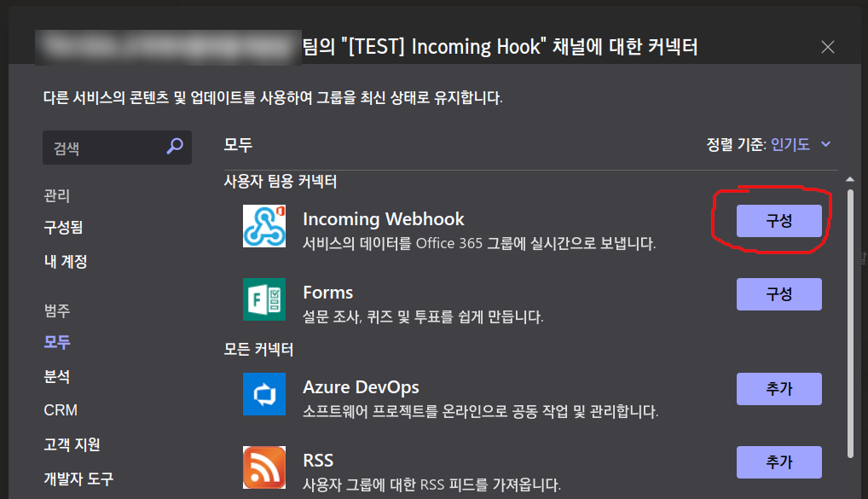Open the 인기도 sort dropdown
This screenshot has height=499, width=868.
point(790,144)
